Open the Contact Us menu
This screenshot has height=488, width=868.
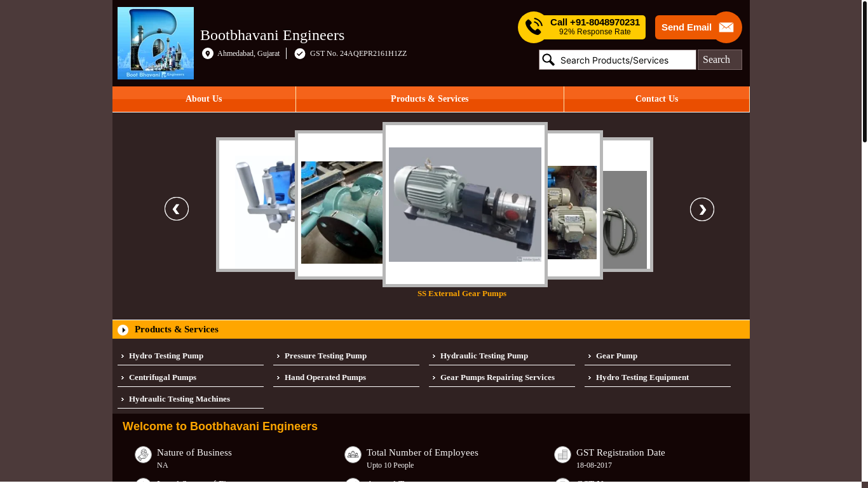pos(656,99)
